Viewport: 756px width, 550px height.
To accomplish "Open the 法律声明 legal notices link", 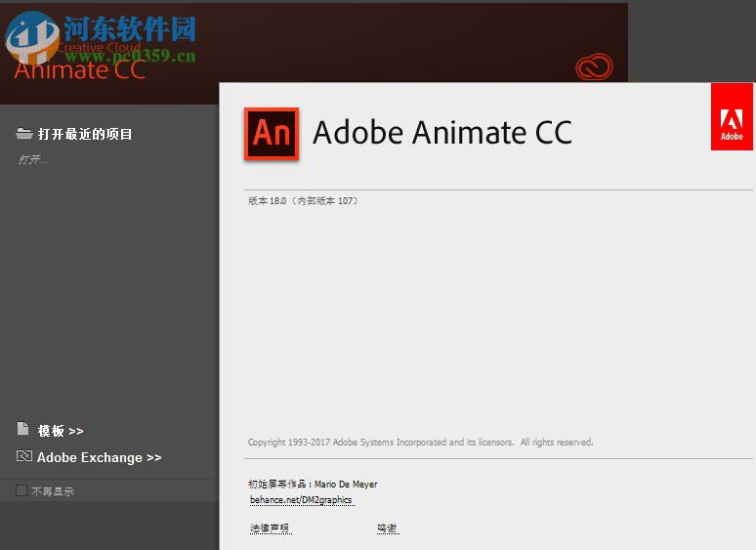I will tap(270, 529).
